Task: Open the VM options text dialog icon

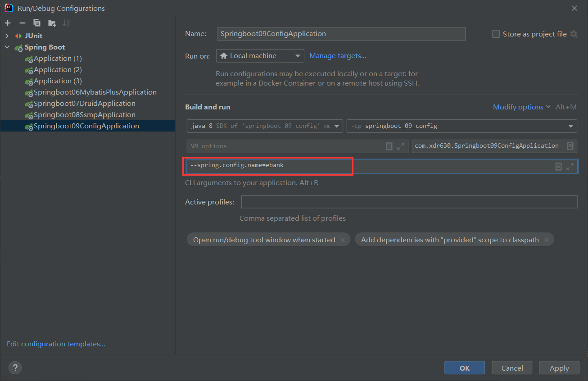Action: [389, 146]
